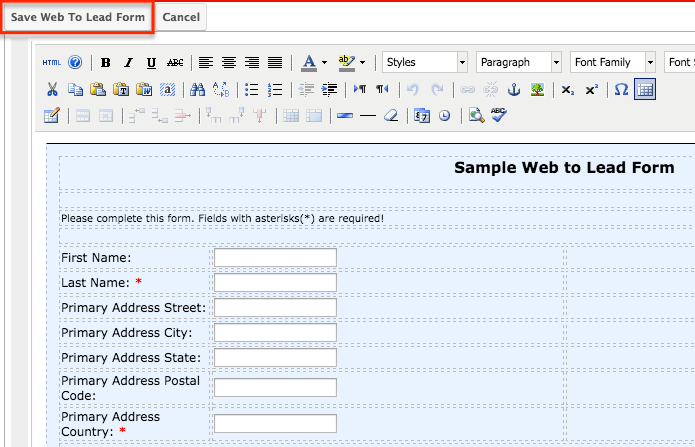Click the unlink broken chain icon
Viewport: 695px width, 447px height.
(490, 90)
